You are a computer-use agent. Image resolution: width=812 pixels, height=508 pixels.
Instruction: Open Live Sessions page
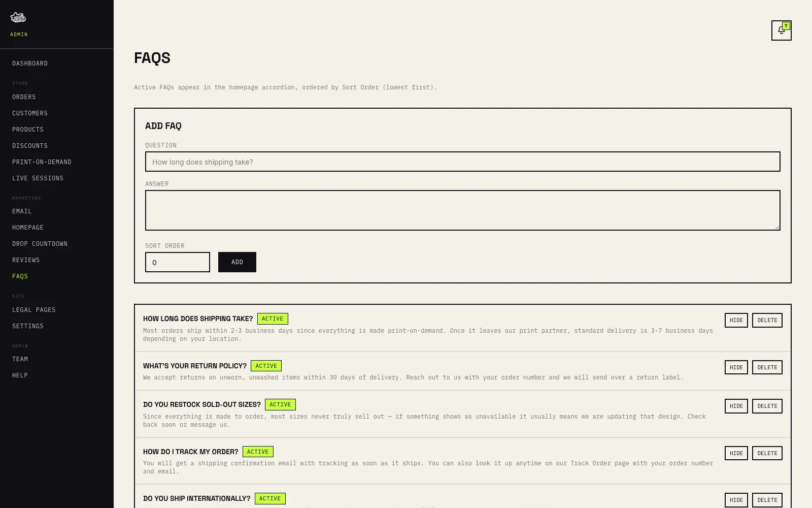click(x=38, y=178)
